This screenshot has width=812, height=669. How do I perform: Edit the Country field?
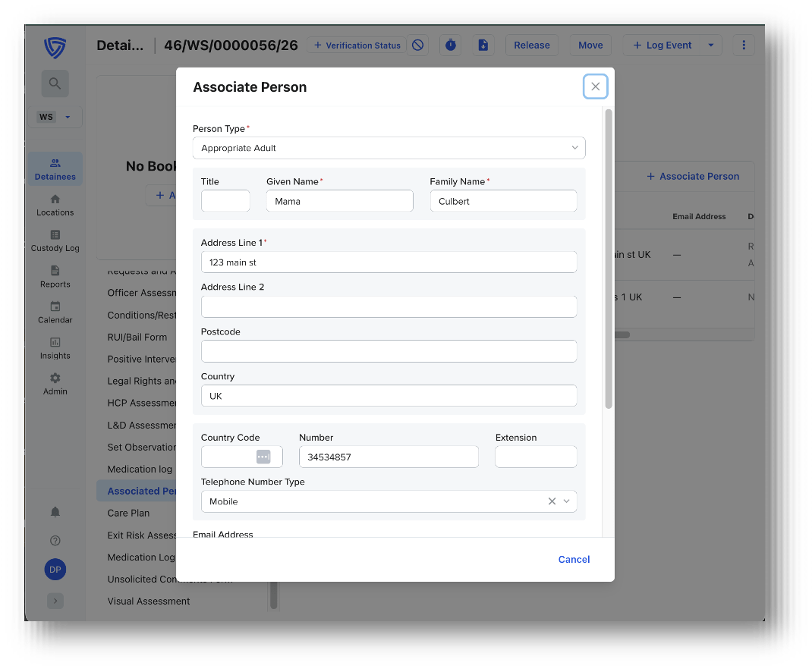click(x=389, y=396)
